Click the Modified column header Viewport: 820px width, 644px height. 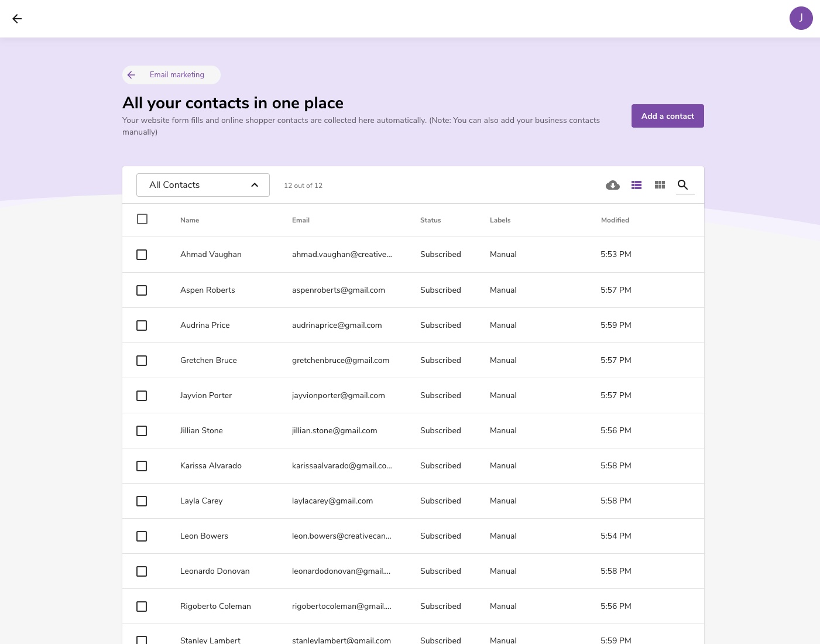point(615,220)
